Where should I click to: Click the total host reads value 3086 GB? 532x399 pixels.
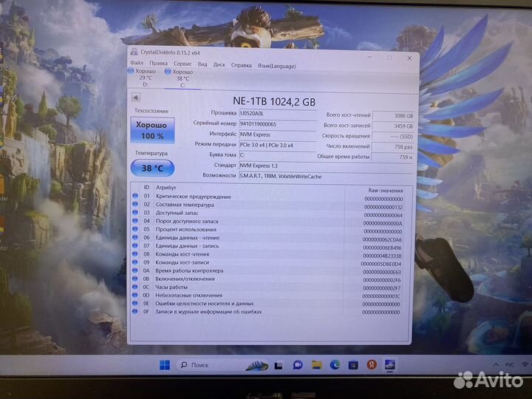click(393, 116)
